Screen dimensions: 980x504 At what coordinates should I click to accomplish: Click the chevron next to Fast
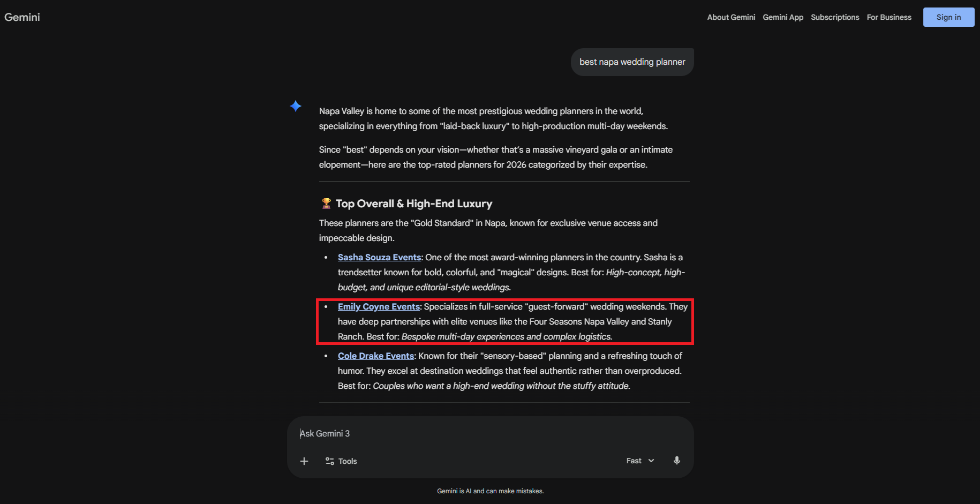coord(651,461)
